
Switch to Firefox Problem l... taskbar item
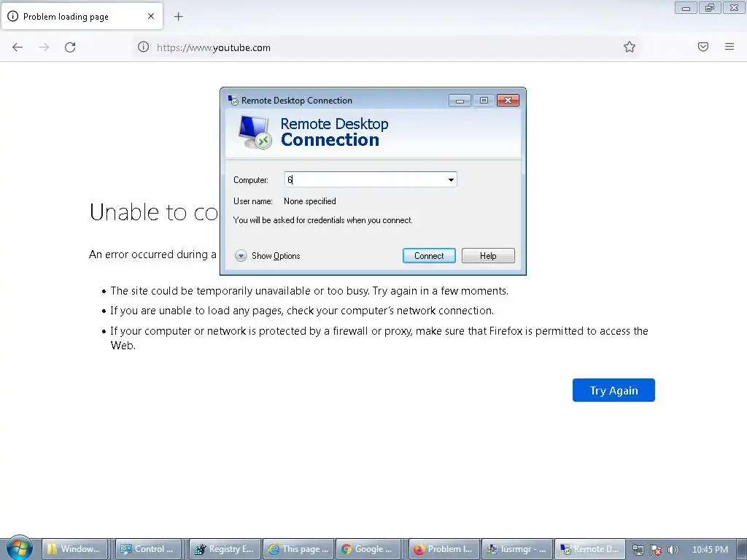[x=444, y=549]
